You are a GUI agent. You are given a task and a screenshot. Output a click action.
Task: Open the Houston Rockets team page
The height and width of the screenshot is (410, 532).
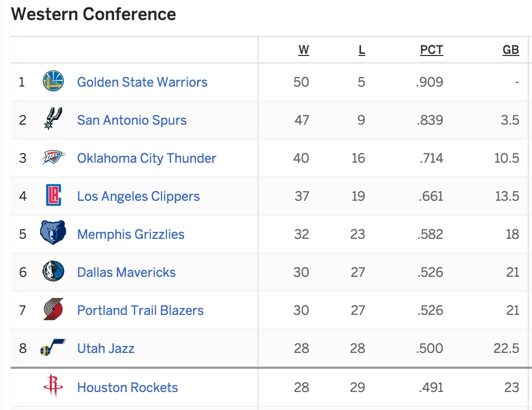[x=127, y=387]
